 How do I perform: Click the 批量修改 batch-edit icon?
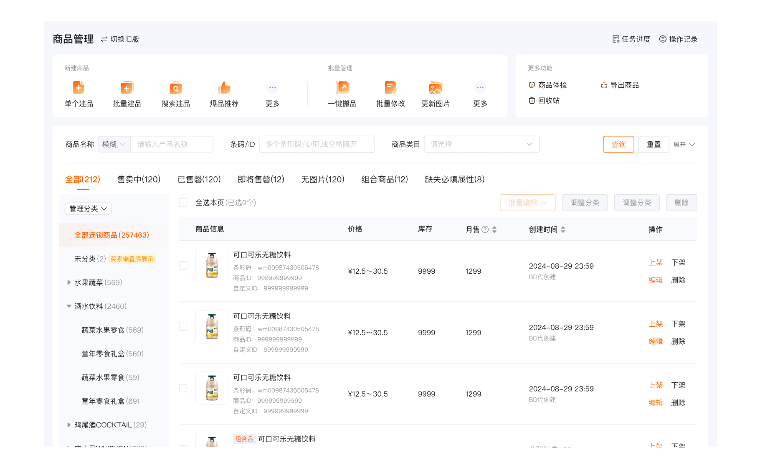pyautogui.click(x=391, y=88)
